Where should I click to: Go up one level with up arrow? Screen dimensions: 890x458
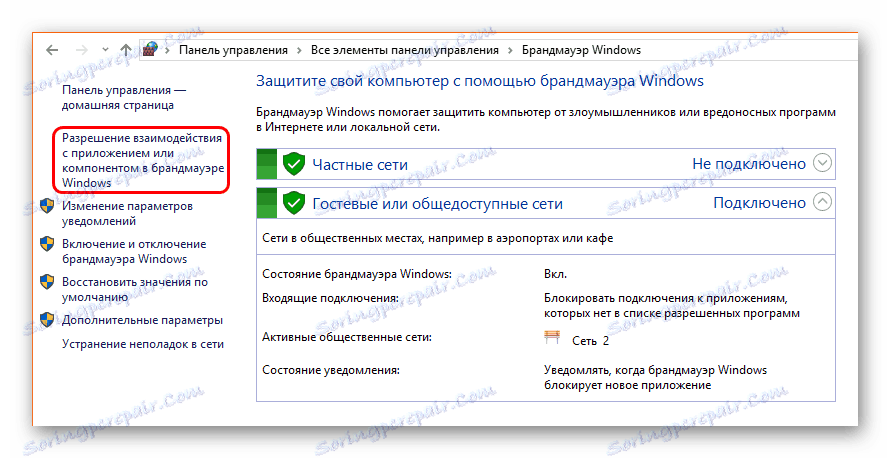click(126, 50)
